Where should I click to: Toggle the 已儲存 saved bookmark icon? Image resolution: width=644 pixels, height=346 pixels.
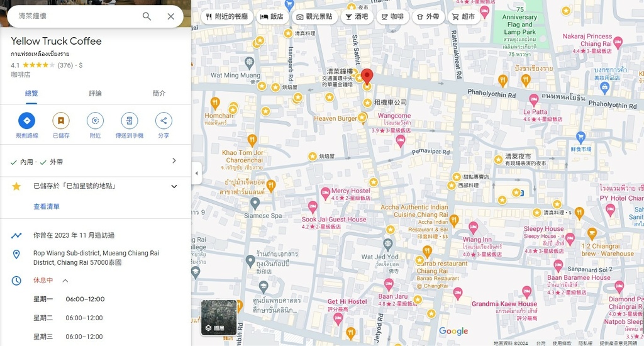(x=61, y=120)
